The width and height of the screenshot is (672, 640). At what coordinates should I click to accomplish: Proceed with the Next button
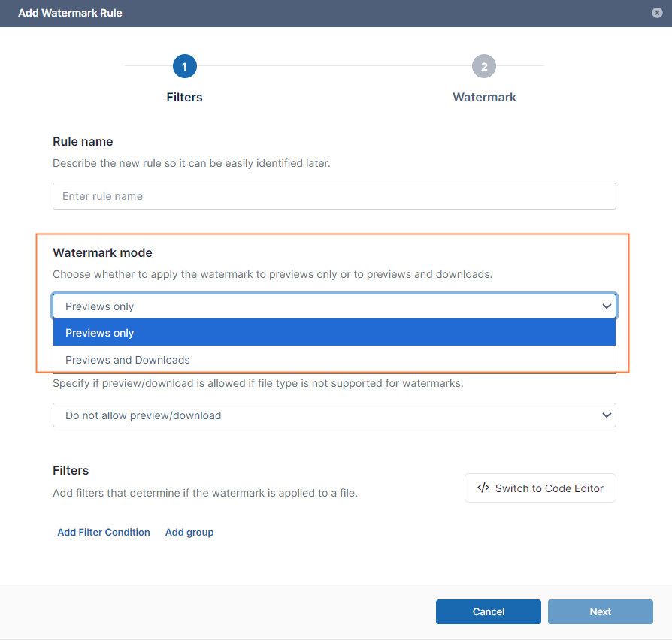[x=601, y=611]
